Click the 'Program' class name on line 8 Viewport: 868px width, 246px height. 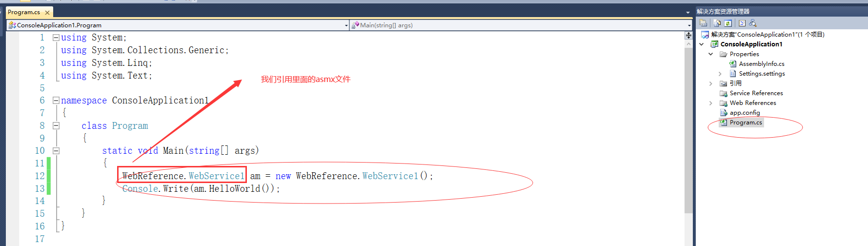pyautogui.click(x=130, y=126)
